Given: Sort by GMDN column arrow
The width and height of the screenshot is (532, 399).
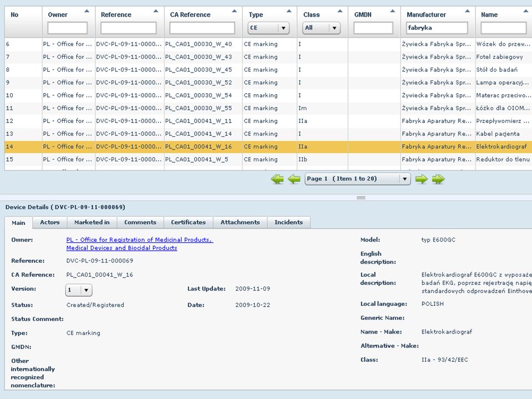Looking at the screenshot, I should [392, 11].
